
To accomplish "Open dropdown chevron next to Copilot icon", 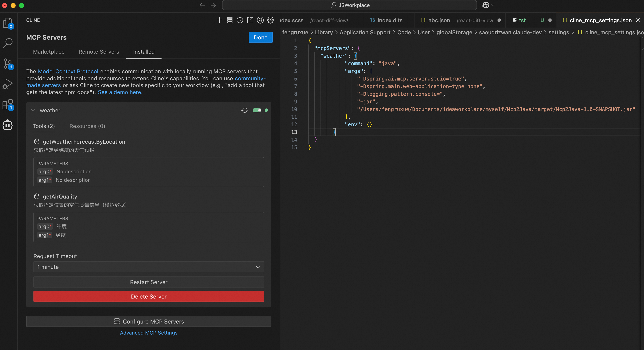I will point(492,5).
